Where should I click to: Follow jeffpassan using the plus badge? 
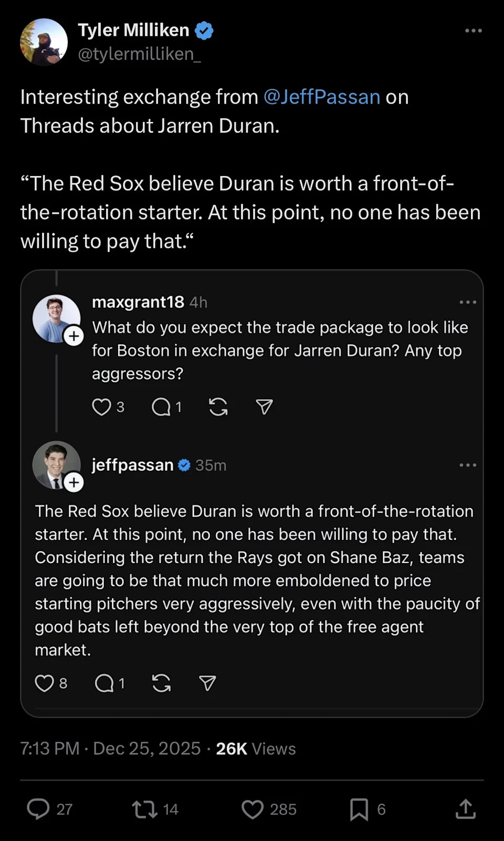pyautogui.click(x=74, y=482)
